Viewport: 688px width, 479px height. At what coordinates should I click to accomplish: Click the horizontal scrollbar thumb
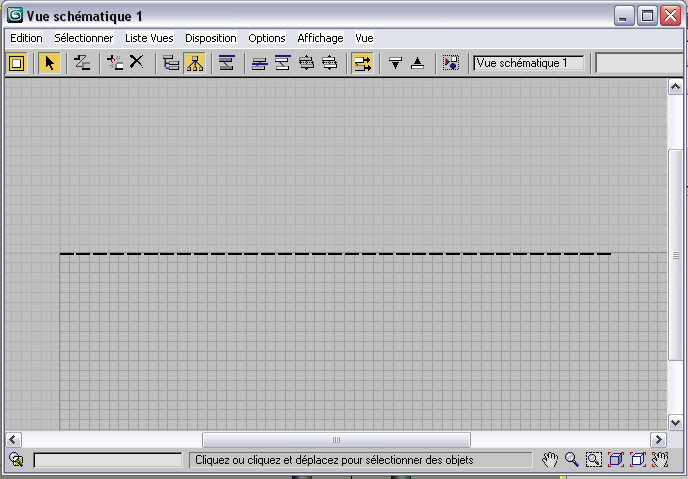336,440
